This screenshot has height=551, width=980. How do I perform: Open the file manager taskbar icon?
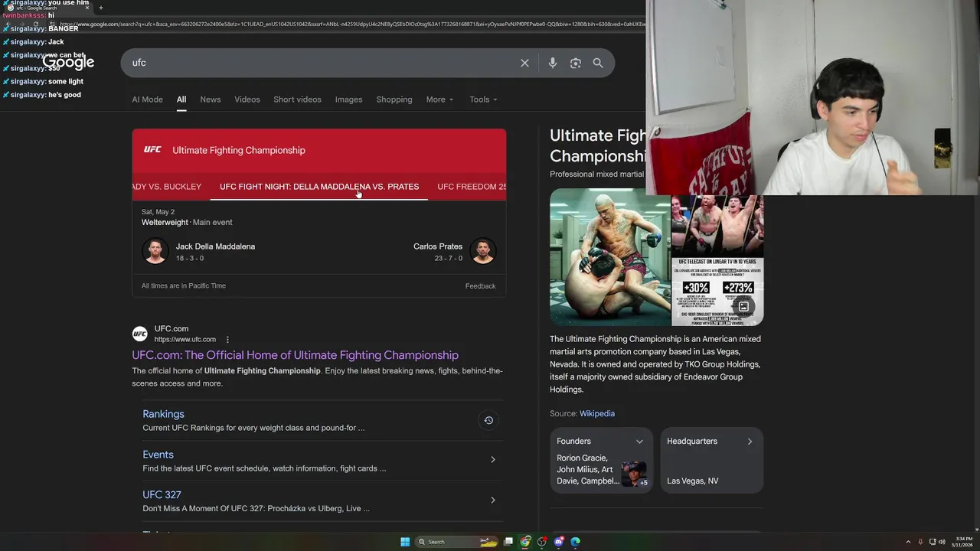[x=508, y=542]
